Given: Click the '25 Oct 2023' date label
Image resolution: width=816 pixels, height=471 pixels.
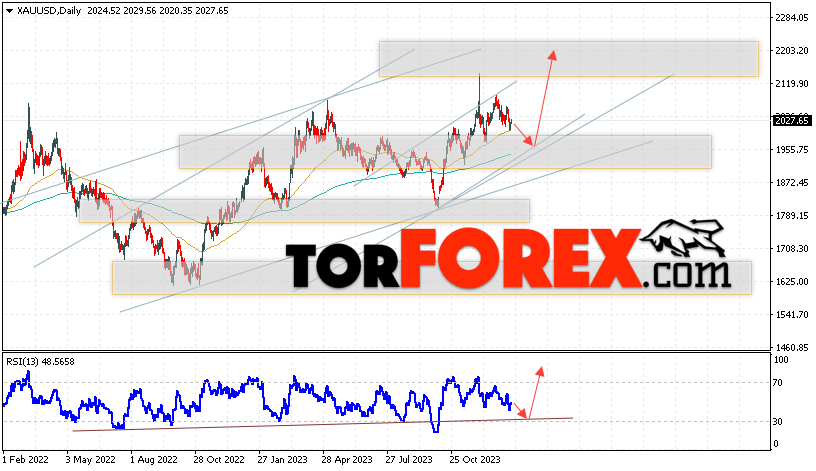Looking at the screenshot, I should [475, 460].
